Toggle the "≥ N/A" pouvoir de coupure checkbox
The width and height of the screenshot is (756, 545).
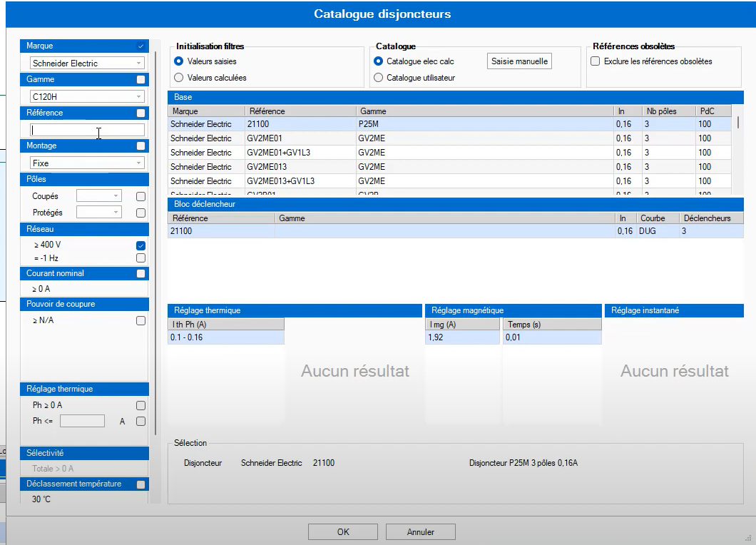click(x=140, y=320)
